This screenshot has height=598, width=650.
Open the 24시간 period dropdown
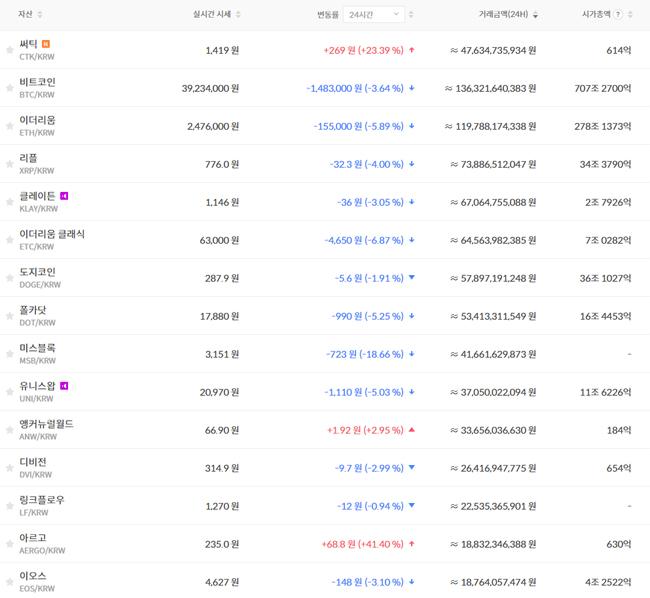pos(374,15)
